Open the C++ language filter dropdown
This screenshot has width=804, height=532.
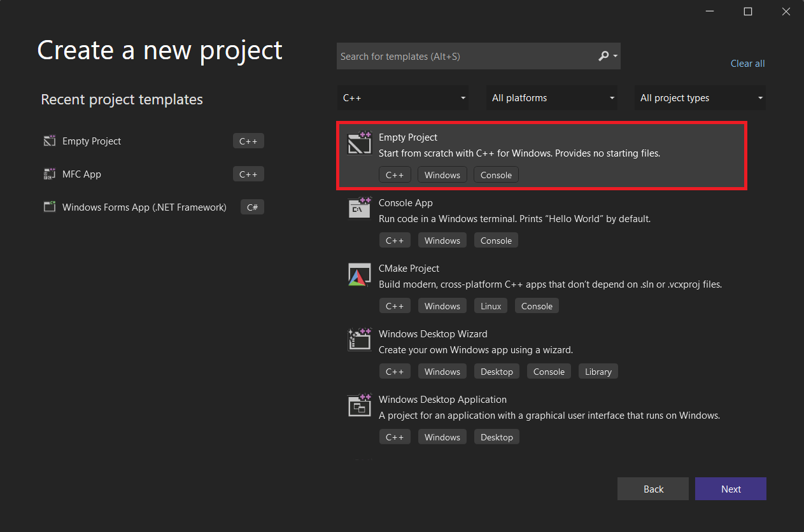402,98
